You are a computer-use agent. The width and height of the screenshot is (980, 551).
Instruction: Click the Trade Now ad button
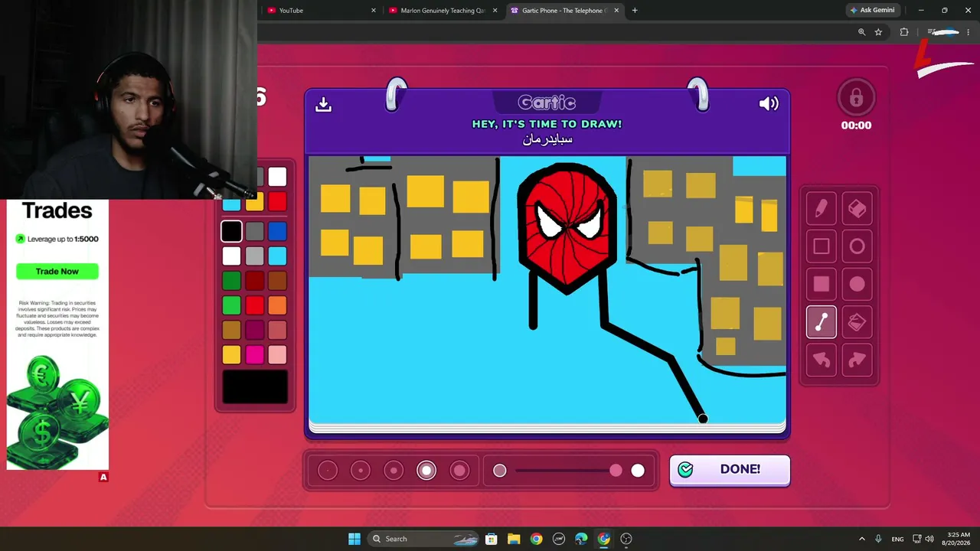point(57,272)
